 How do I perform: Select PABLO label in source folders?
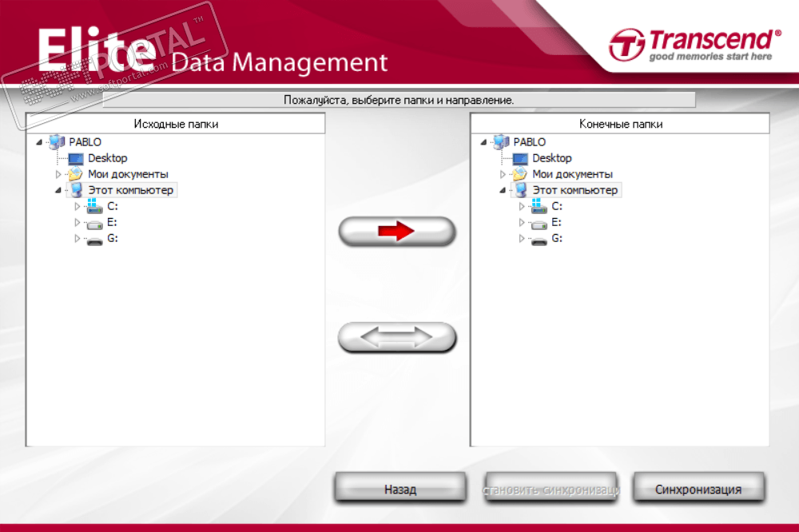pyautogui.click(x=85, y=142)
